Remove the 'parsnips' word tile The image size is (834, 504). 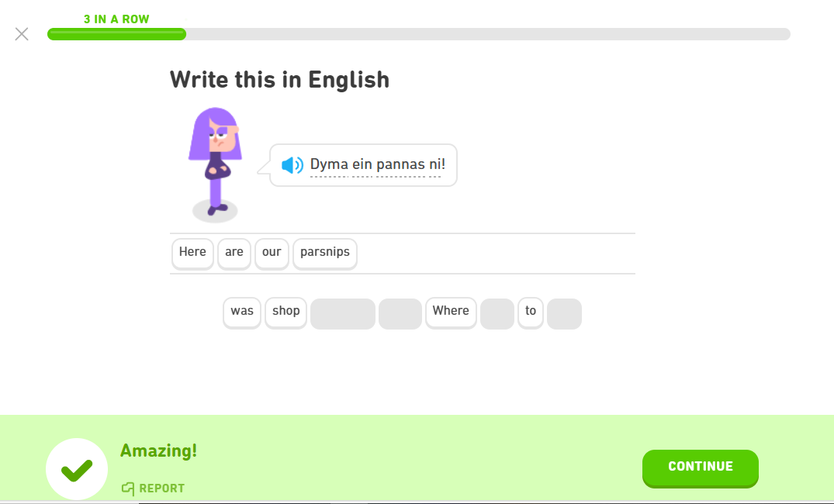[325, 253]
